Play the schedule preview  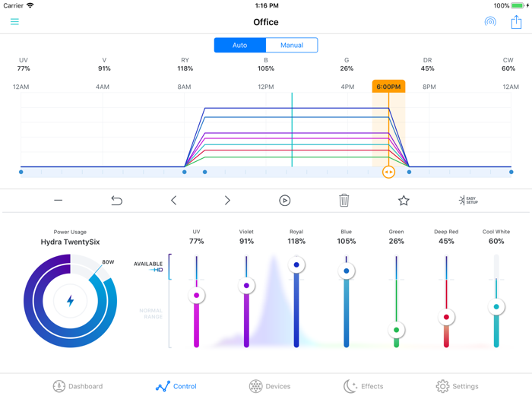(x=285, y=201)
